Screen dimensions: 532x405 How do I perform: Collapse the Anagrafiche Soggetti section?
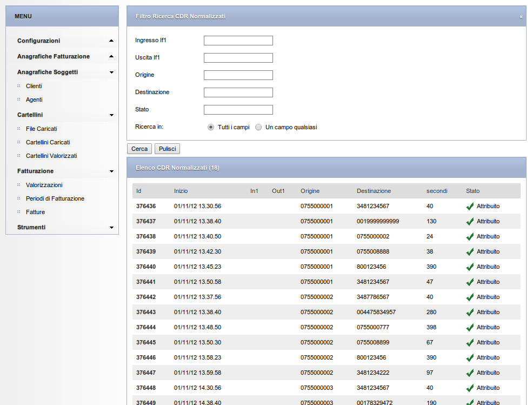point(111,72)
